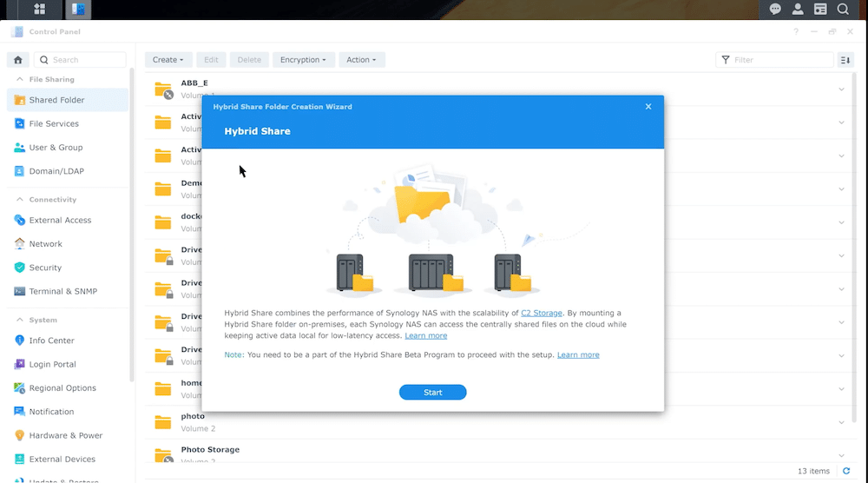Screen dimensions: 868x483
Task: Open the DSM main menu grid icon
Action: pyautogui.click(x=39, y=9)
